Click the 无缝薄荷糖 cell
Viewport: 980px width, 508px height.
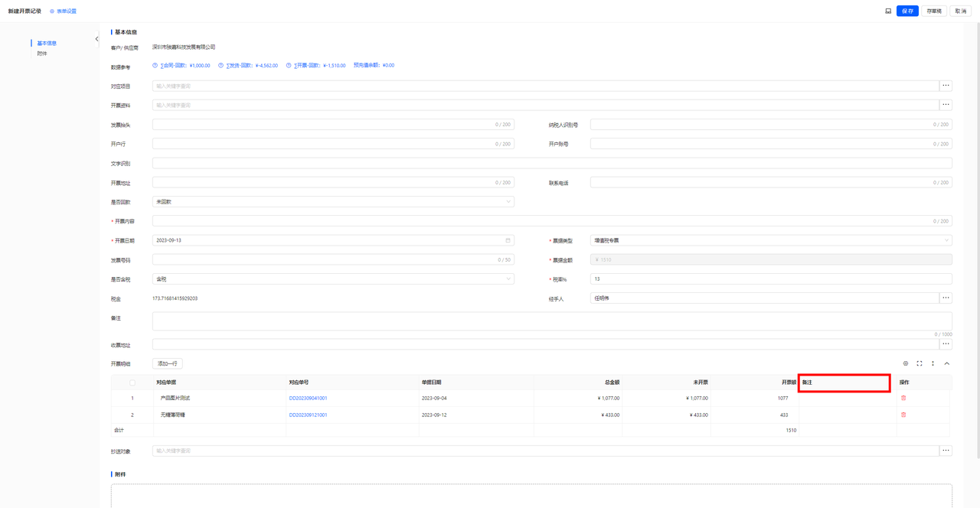(220, 415)
